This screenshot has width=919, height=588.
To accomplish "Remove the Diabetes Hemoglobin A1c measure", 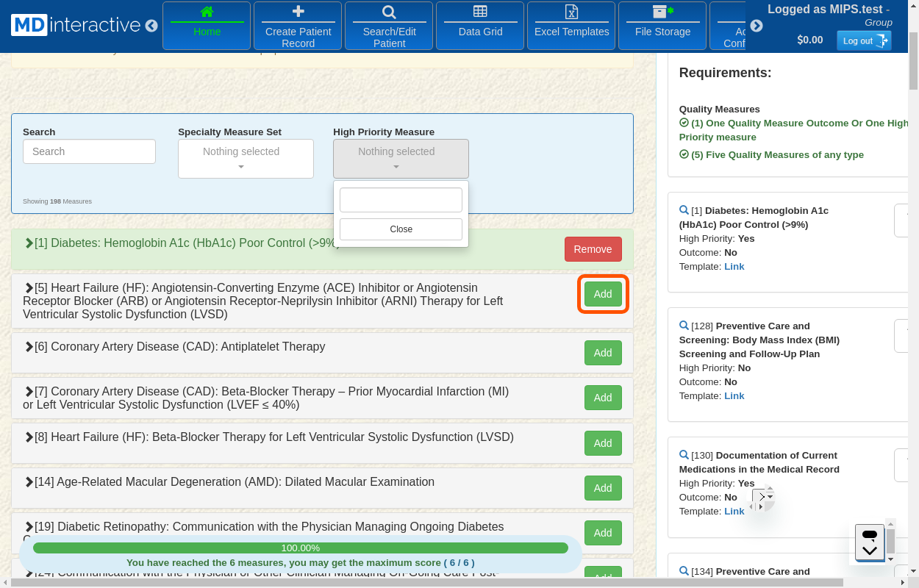I will coord(593,249).
